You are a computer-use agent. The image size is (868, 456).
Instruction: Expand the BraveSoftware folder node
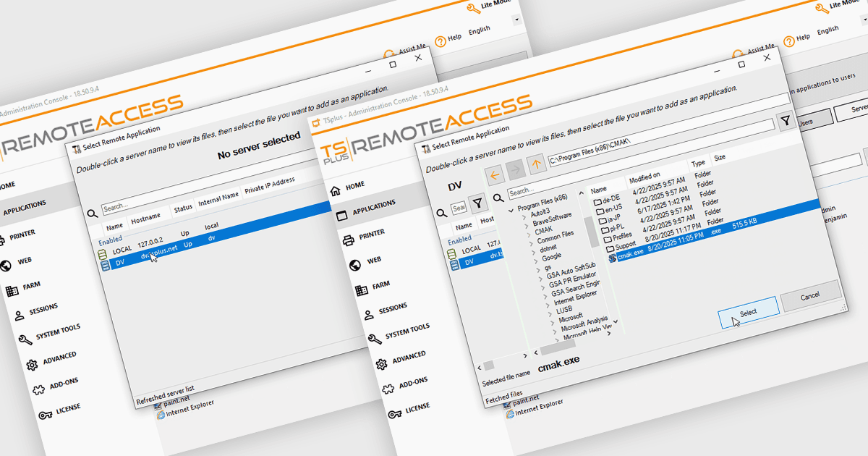(x=527, y=227)
